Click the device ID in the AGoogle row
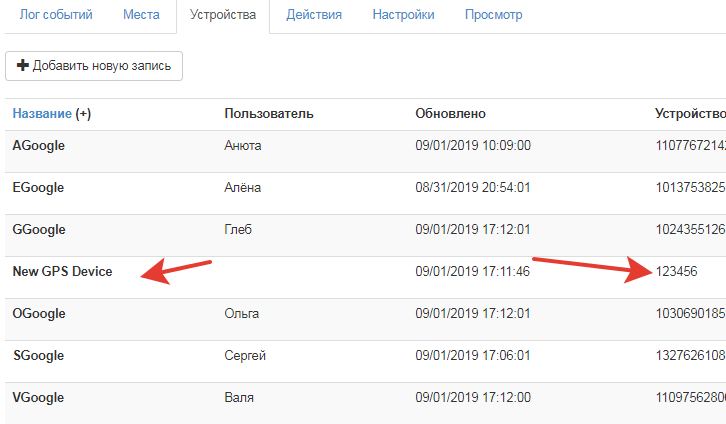Viewport: 726px width, 424px height. click(x=690, y=145)
